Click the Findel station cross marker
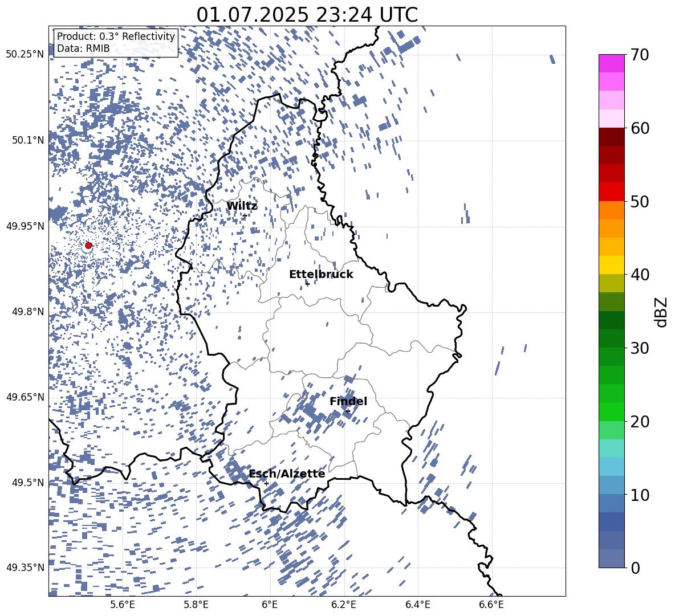 pos(348,411)
